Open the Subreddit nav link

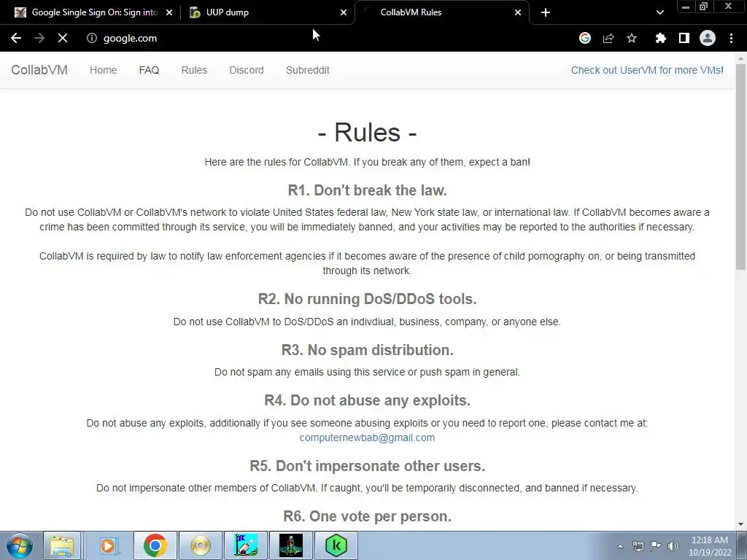click(x=308, y=70)
